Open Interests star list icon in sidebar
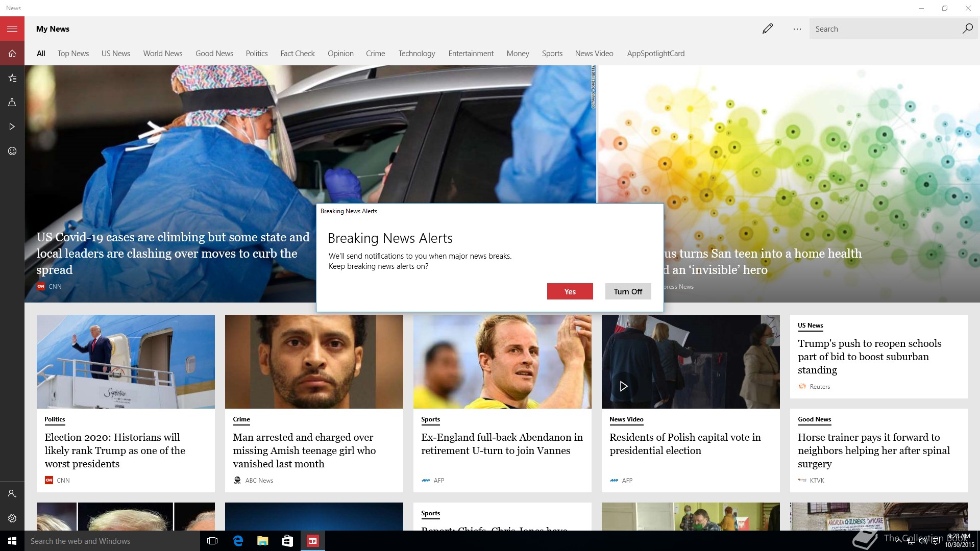This screenshot has width=980, height=551. click(x=12, y=78)
